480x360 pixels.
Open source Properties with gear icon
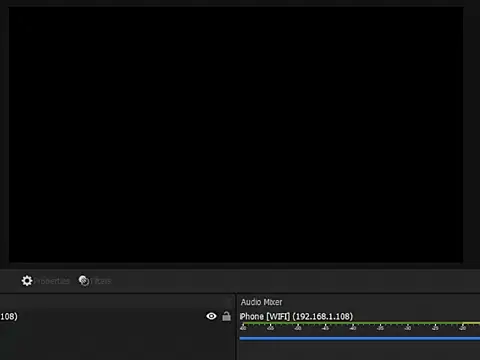(x=46, y=281)
